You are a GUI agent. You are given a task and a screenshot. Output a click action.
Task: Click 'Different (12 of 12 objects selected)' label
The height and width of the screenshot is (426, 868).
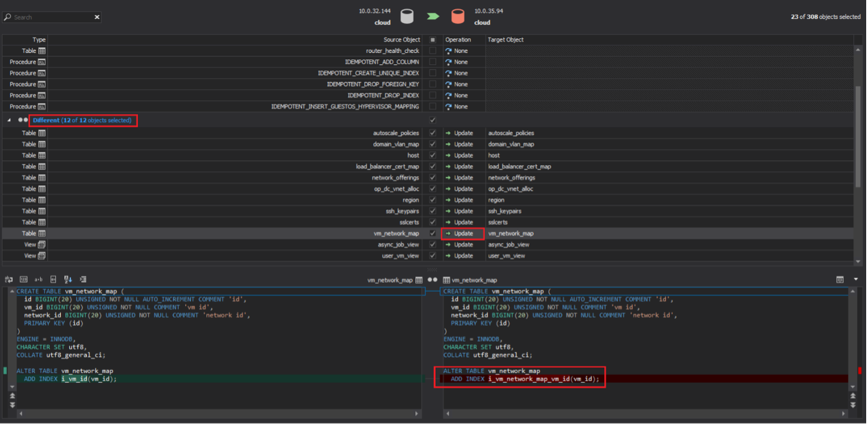pos(82,120)
